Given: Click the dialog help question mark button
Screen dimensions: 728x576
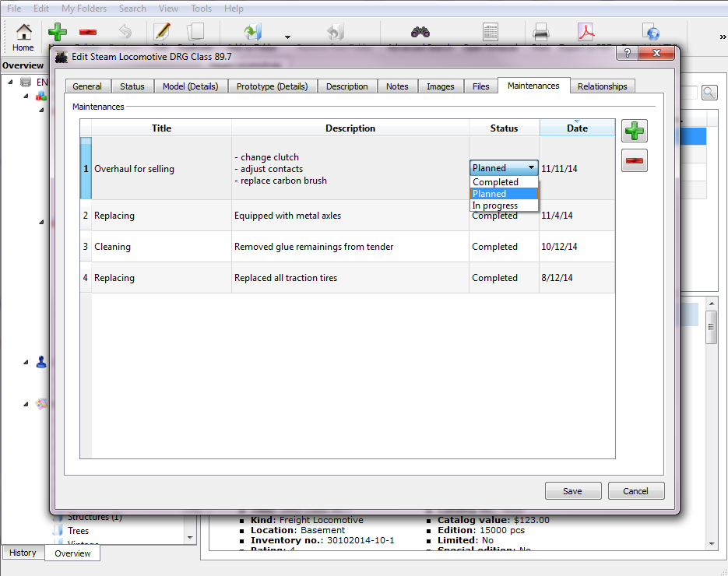Looking at the screenshot, I should (628, 53).
